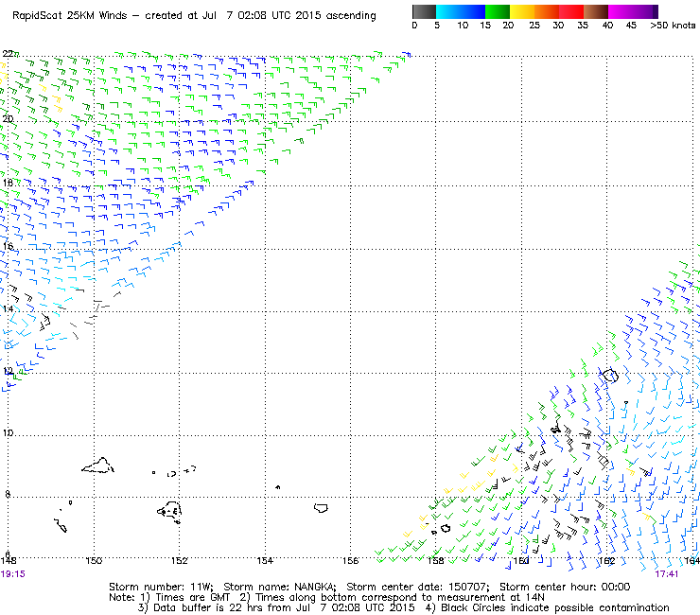Click the green 15-20 knots legend swatch
Screen dimensions: 700x615
click(x=498, y=11)
